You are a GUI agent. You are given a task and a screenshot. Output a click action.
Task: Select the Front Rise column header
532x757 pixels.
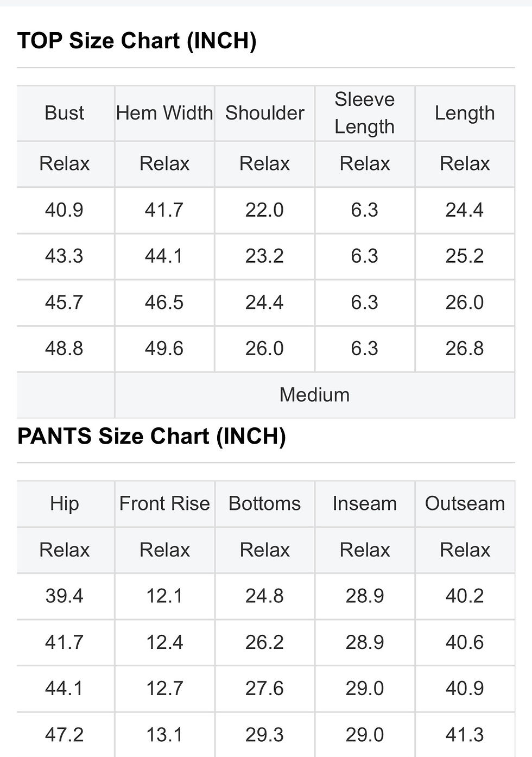[x=164, y=503]
